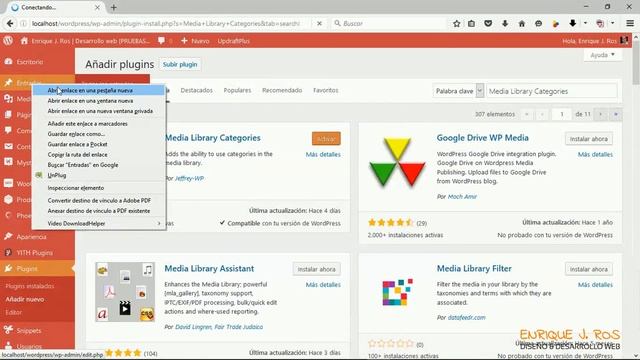
Task: Click the plugin search field with Media Library Categories
Action: tap(551, 91)
